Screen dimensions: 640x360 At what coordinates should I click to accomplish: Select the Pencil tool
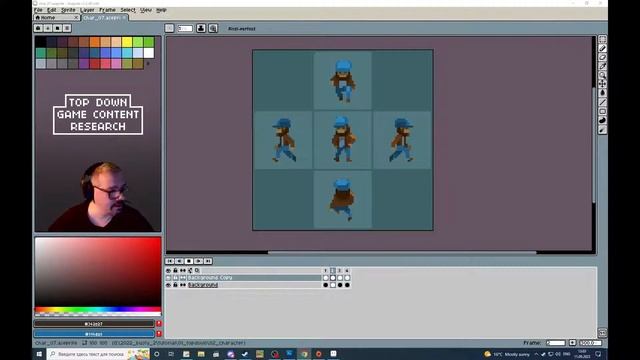click(602, 48)
